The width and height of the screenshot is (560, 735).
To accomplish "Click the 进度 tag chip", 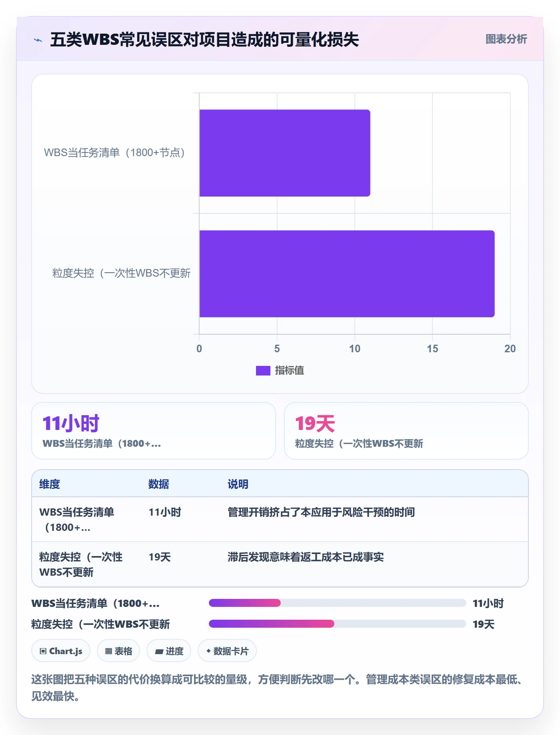I will click(169, 651).
